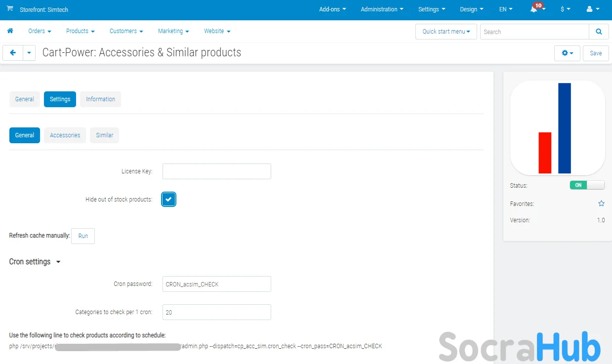This screenshot has height=364, width=612.
Task: Click the shopping cart storefront icon
Action: click(x=10, y=9)
